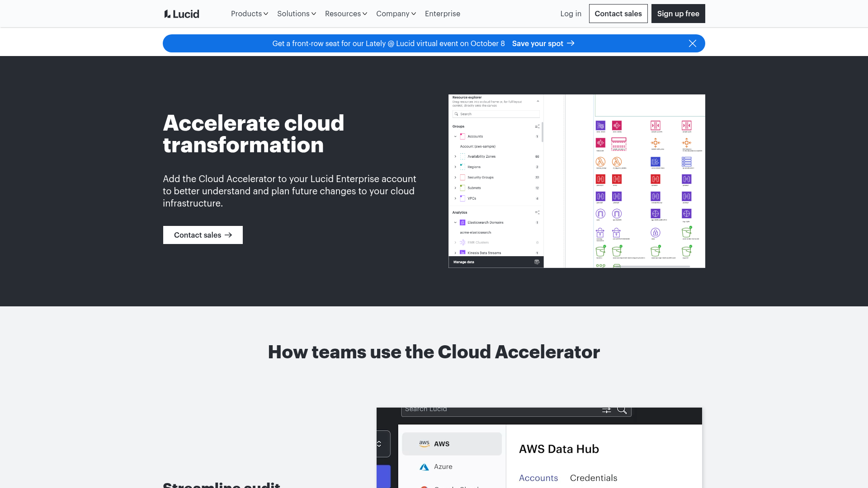This screenshot has width=868, height=488.
Task: Select the AWS provider in the sidebar
Action: tap(452, 444)
